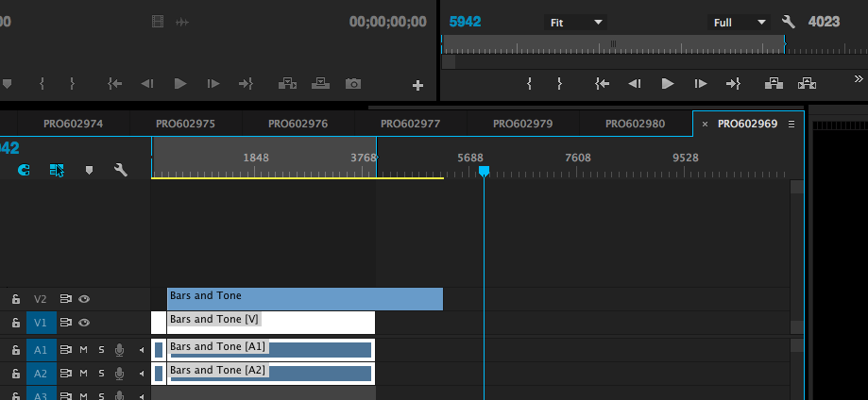868x400 pixels.
Task: Switch to PRO602980 sequence tab
Action: tap(635, 124)
